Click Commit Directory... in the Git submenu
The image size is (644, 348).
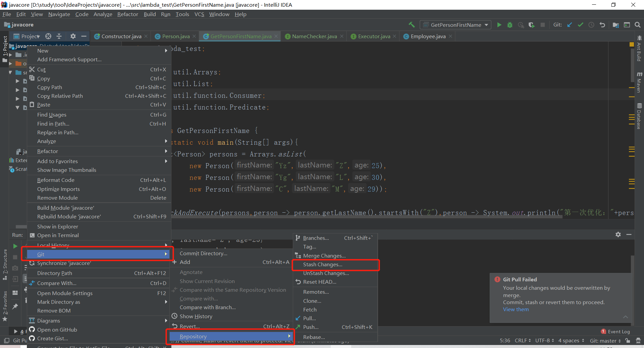click(x=231, y=253)
